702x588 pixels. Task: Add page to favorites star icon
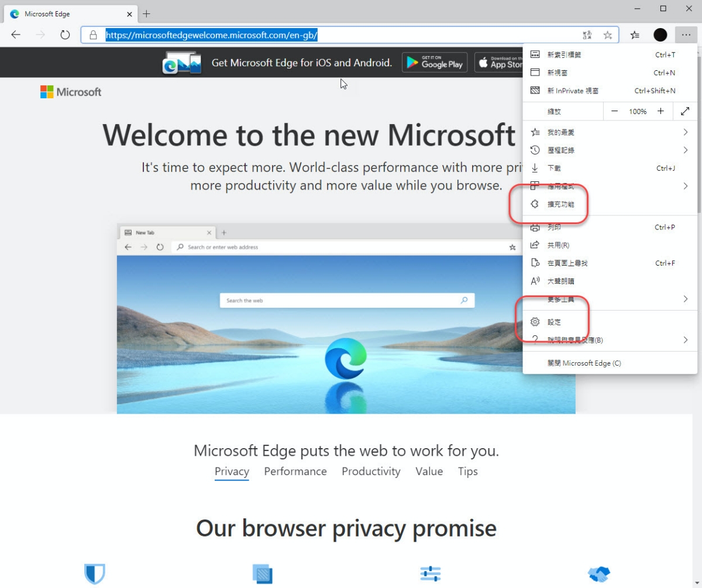tap(608, 35)
